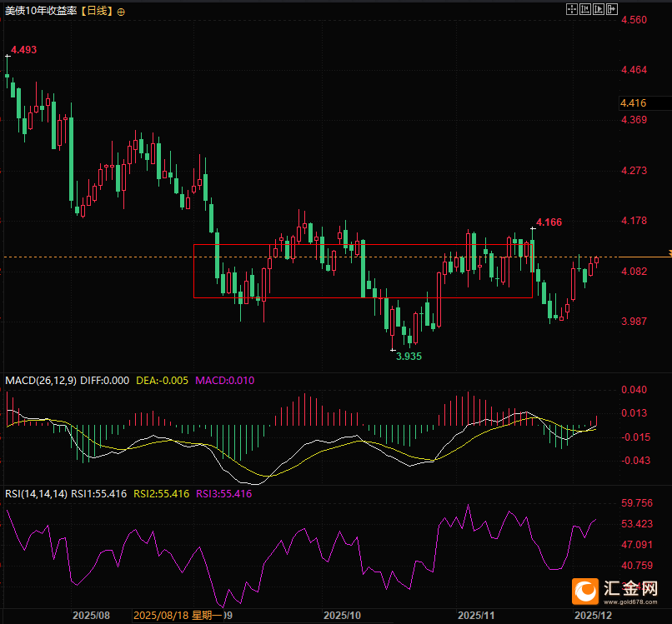Screen dimensions: 672x624
Task: Click the play-forward axis icon
Action: (x=599, y=9)
